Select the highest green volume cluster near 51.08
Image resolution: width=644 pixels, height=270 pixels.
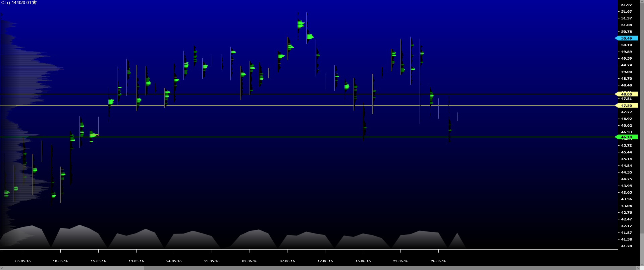click(301, 24)
